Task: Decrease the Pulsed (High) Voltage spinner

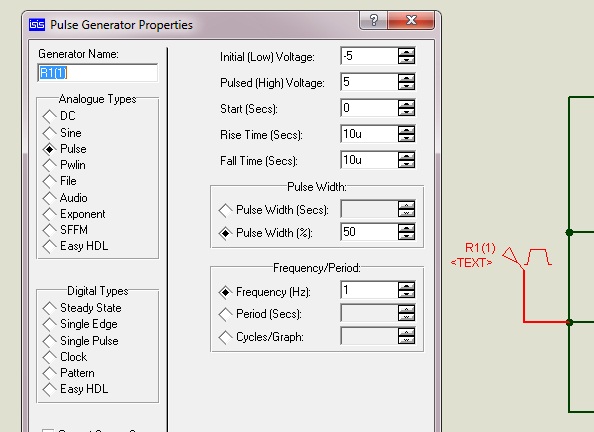Action: pos(406,86)
